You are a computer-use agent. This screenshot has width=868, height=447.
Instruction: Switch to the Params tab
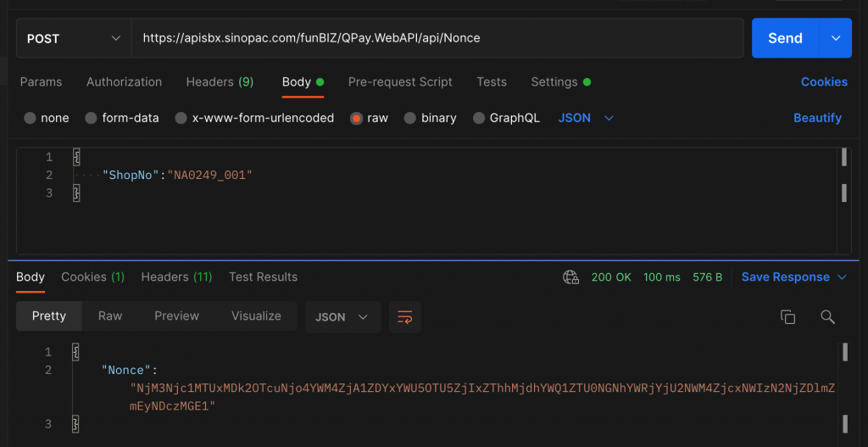click(x=41, y=82)
